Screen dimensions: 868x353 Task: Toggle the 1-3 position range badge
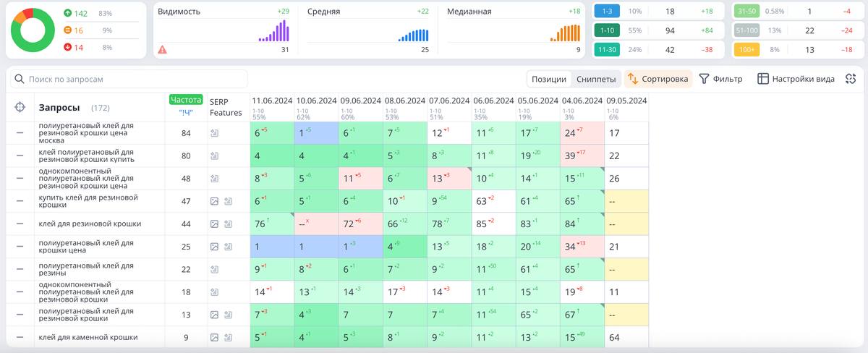pyautogui.click(x=606, y=11)
